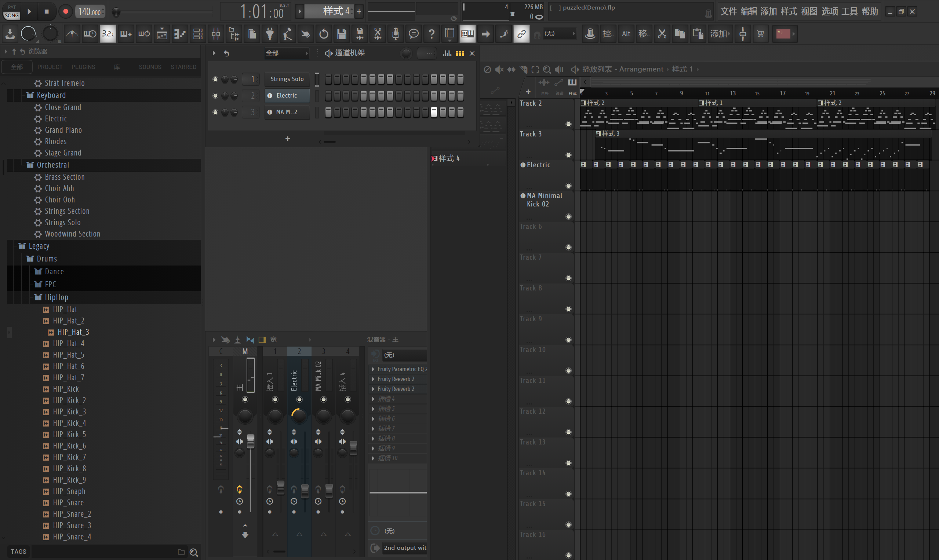This screenshot has height=560, width=939.
Task: Select the HIP_Kick_4 sample
Action: tap(69, 424)
